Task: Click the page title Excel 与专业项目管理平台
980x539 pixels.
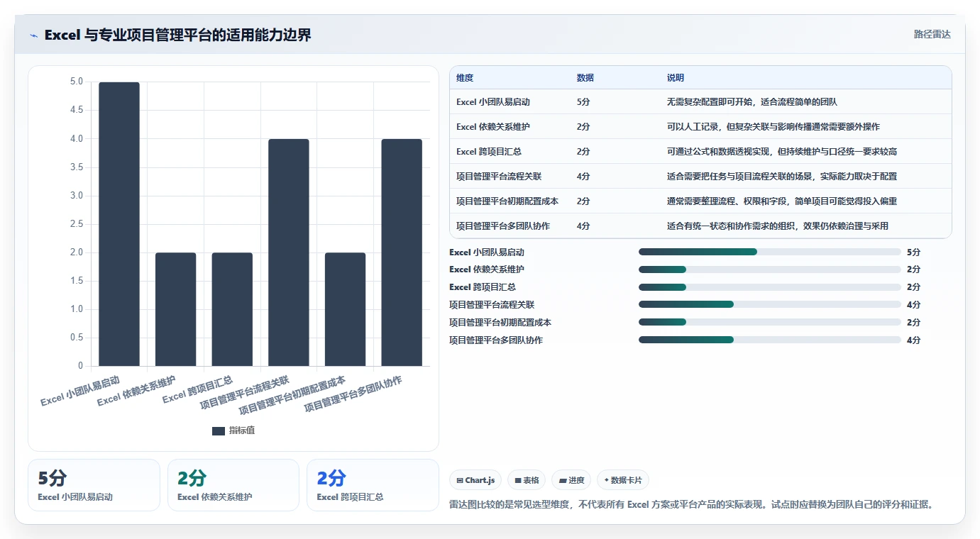Action: click(x=178, y=35)
